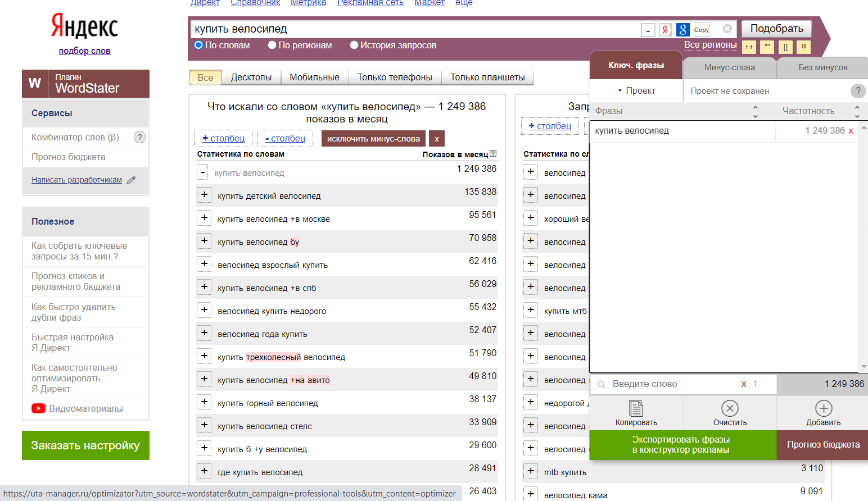Click the WordStater W logo
This screenshot has height=501, width=868.
click(x=35, y=84)
